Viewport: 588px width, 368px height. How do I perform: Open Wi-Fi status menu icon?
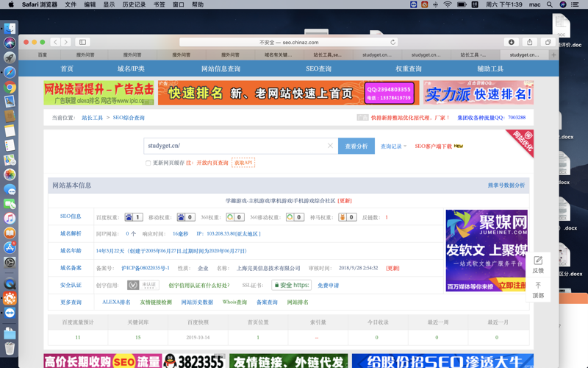[448, 4]
